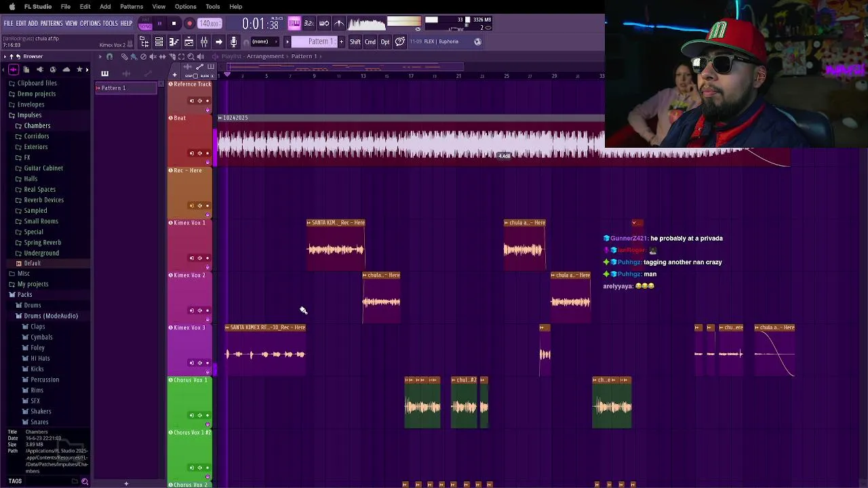This screenshot has height=488, width=868.
Task: Click the piano keys picker filter icon
Action: click(104, 73)
